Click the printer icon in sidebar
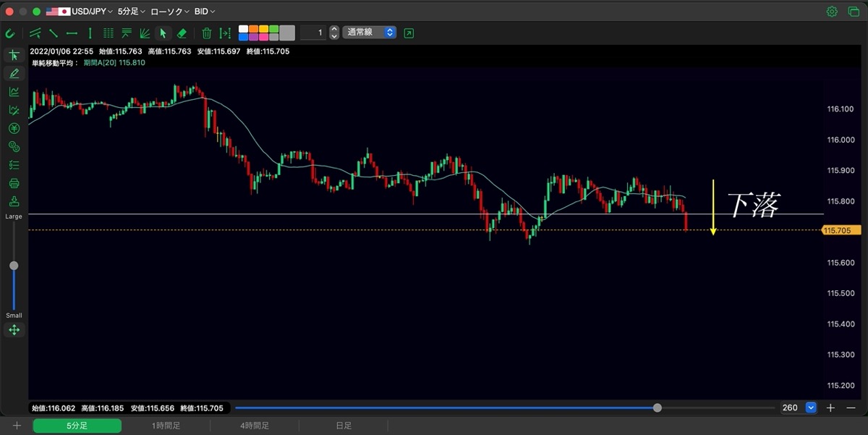 point(14,183)
